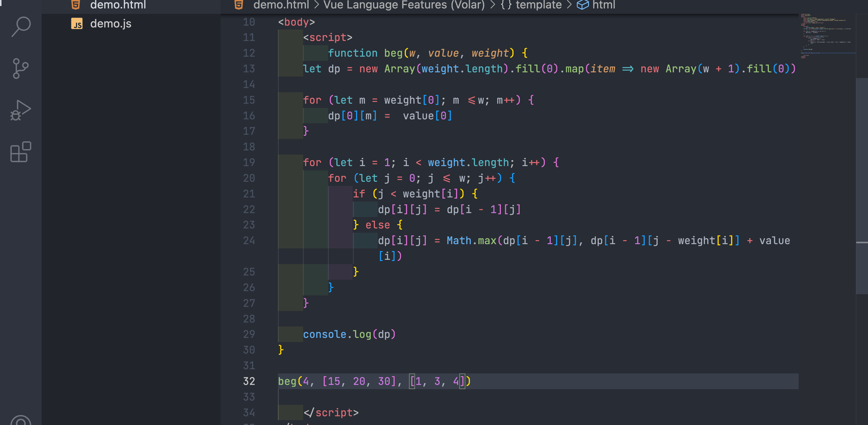Click the cube icon before html breadcrumb

click(x=583, y=5)
